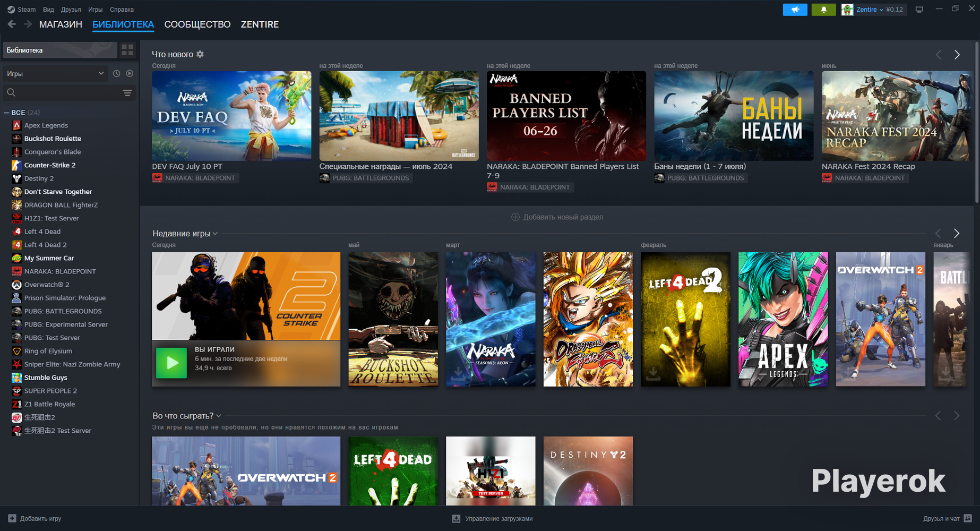Viewport: 980px width, 531px height.
Task: Switch library to grid collections view
Action: pos(127,50)
